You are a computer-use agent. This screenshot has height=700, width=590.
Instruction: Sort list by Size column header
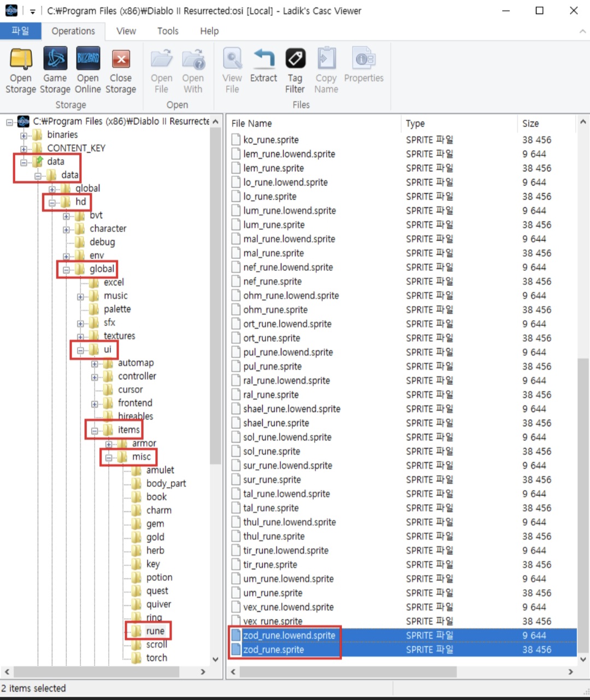(x=530, y=123)
